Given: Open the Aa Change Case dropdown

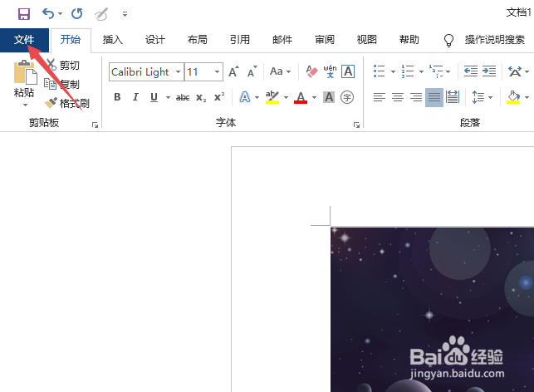Looking at the screenshot, I should coord(280,71).
